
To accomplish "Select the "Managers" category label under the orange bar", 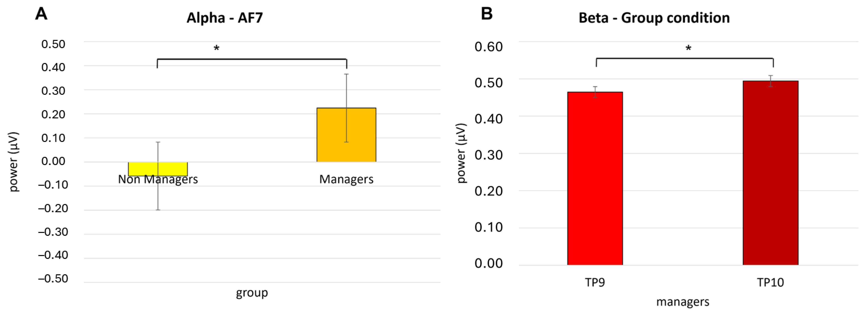I will click(x=346, y=179).
